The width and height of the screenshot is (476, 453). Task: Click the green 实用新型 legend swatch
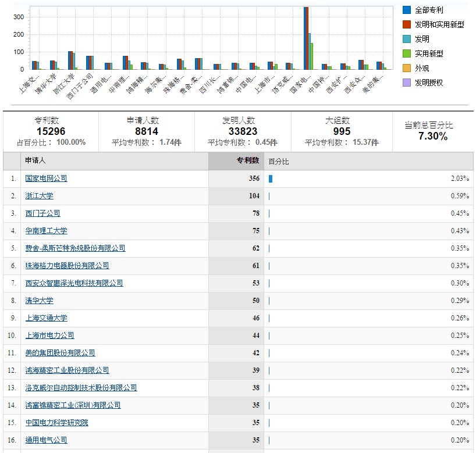pyautogui.click(x=407, y=53)
